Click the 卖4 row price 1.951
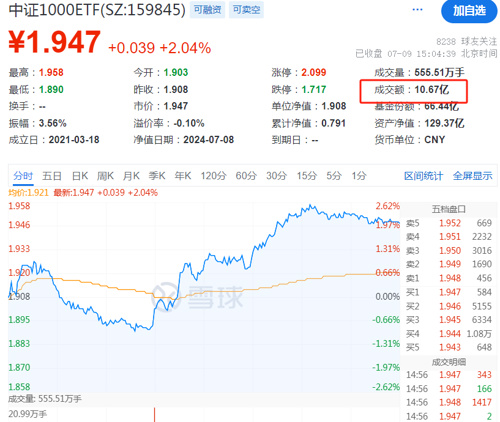500x422 pixels. pyautogui.click(x=450, y=237)
